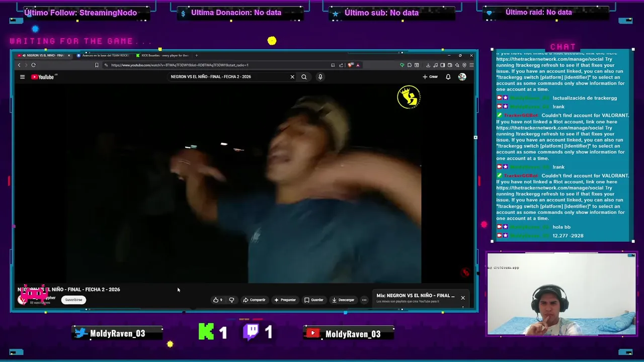The height and width of the screenshot is (362, 644).
Task: Open the music note playlist icon
Action: point(436,65)
